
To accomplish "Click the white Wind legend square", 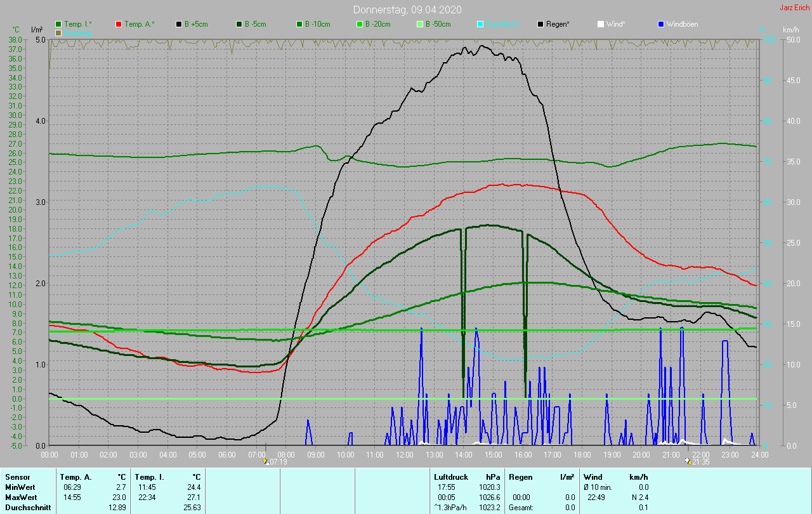I will click(x=601, y=24).
